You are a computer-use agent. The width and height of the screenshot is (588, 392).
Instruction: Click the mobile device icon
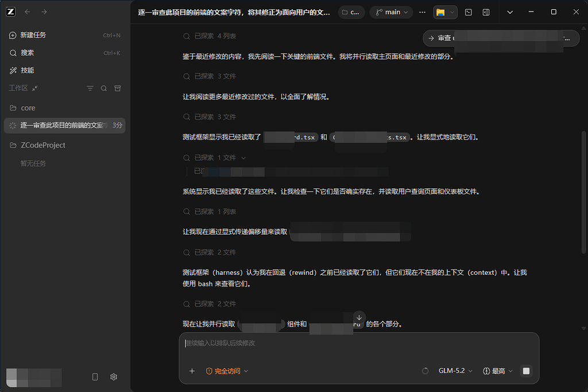tap(95, 377)
